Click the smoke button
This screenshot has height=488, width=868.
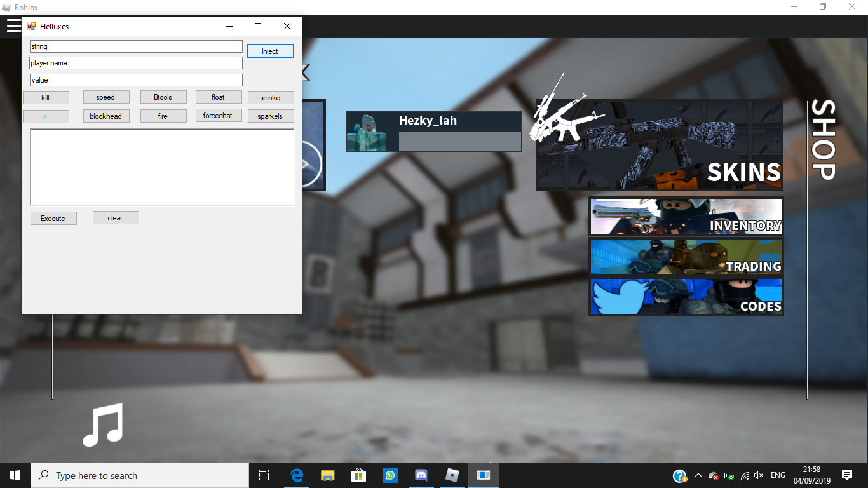(x=271, y=98)
